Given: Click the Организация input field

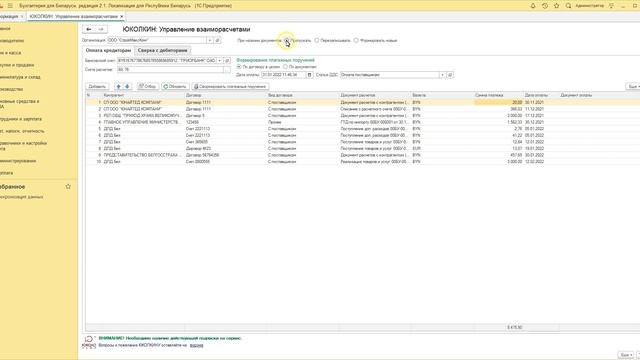Looking at the screenshot, I should click(x=156, y=40).
